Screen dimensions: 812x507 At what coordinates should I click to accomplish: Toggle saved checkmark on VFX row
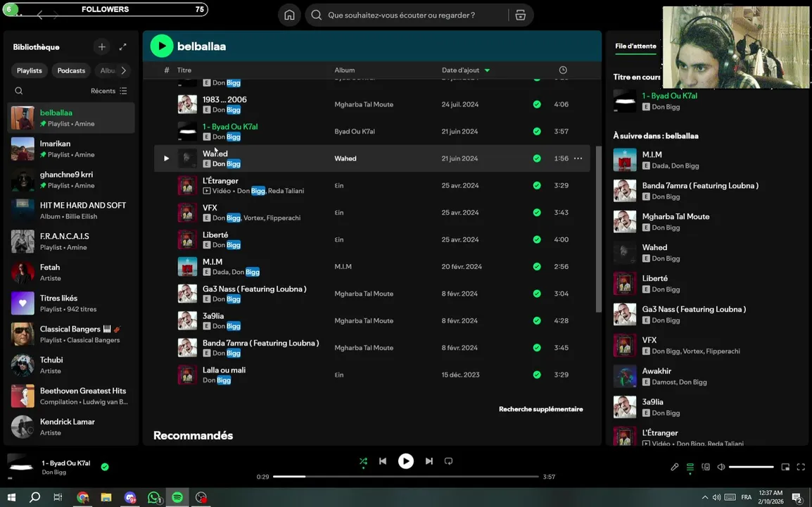537,213
